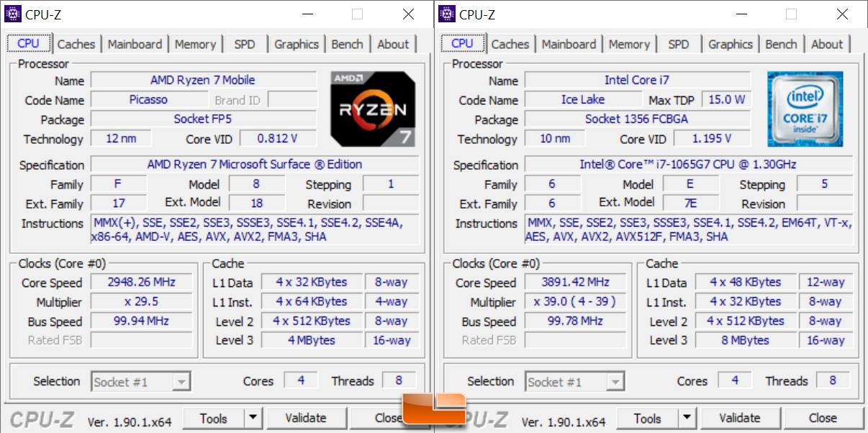Open Memory tab in right Intel window
Image resolution: width=868 pixels, height=433 pixels.
[629, 44]
